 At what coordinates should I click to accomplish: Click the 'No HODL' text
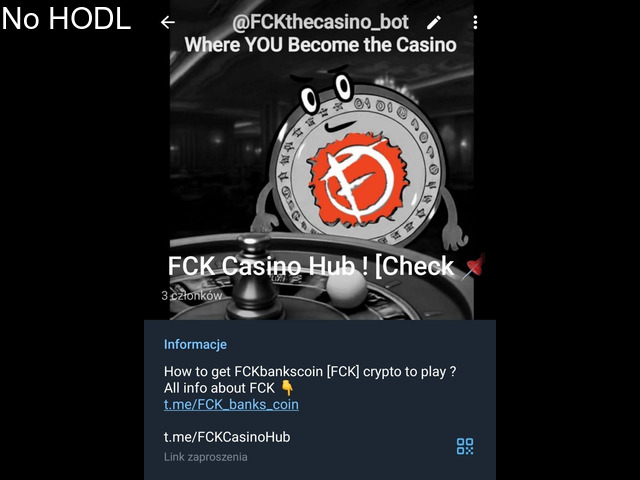pos(66,19)
